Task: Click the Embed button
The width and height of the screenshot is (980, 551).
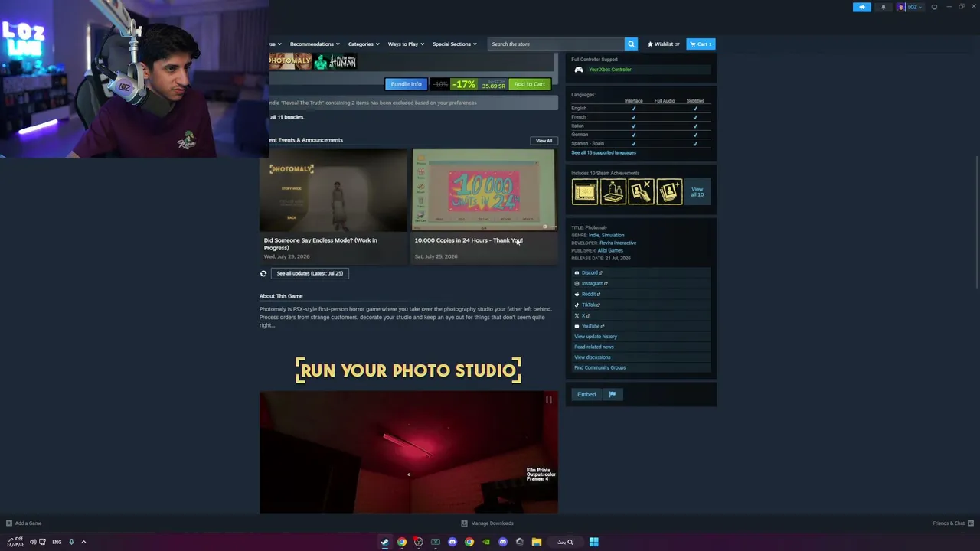Action: click(x=586, y=394)
